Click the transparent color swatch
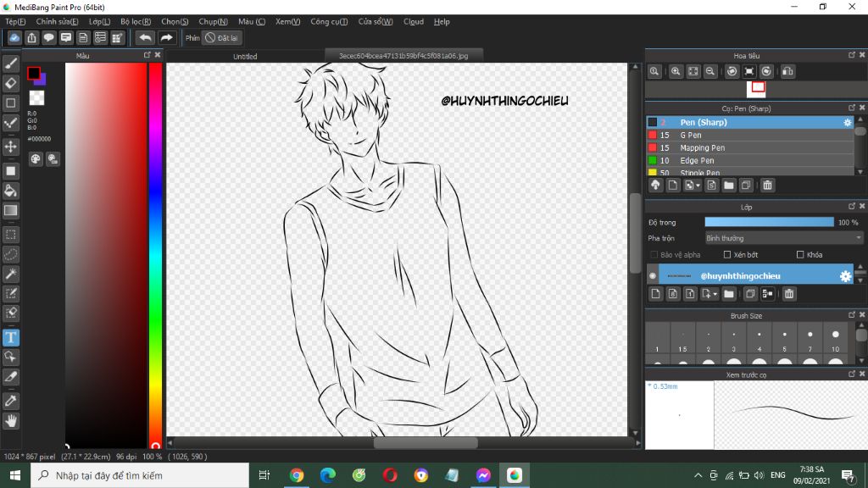 tap(36, 98)
